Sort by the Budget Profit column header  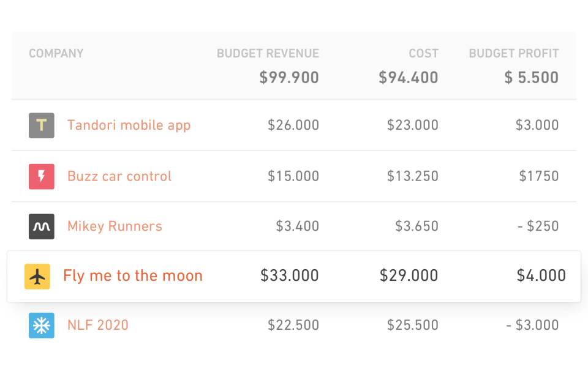click(514, 53)
